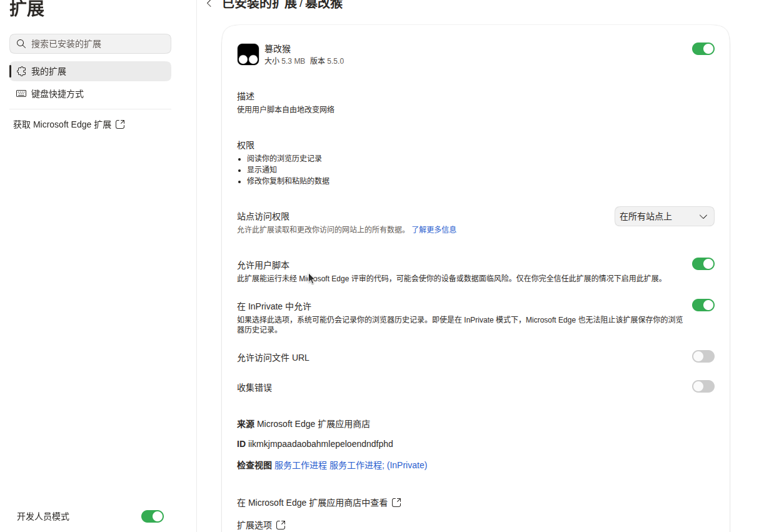Focus the 搜索已安装的扩展 search field

pos(91,44)
